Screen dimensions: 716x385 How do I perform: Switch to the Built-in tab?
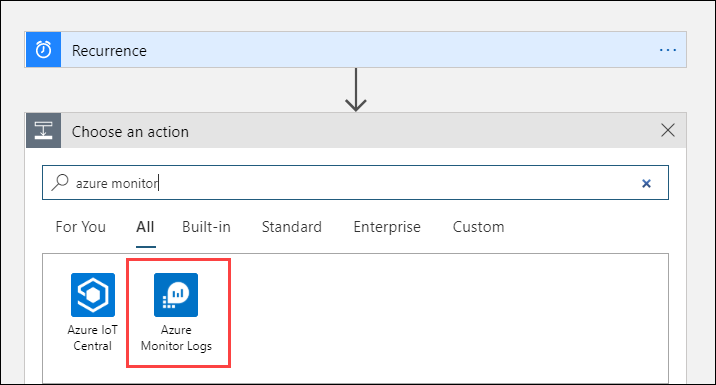pos(206,227)
